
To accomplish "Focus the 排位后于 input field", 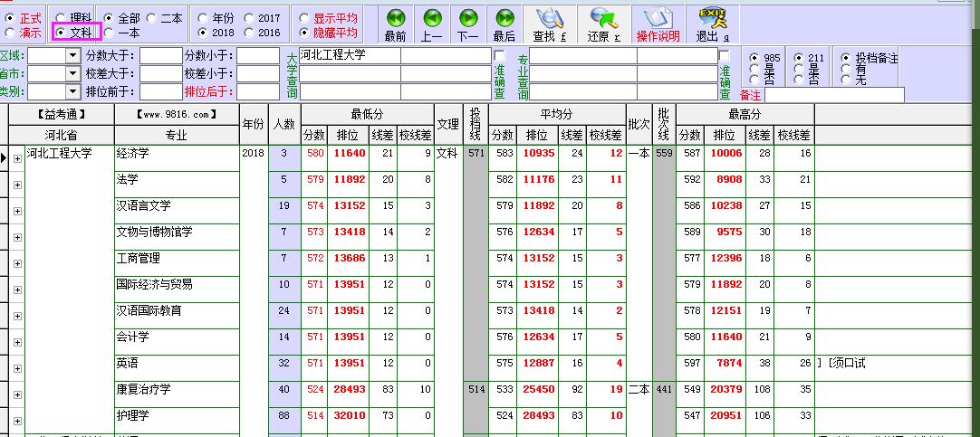I will coord(258,91).
